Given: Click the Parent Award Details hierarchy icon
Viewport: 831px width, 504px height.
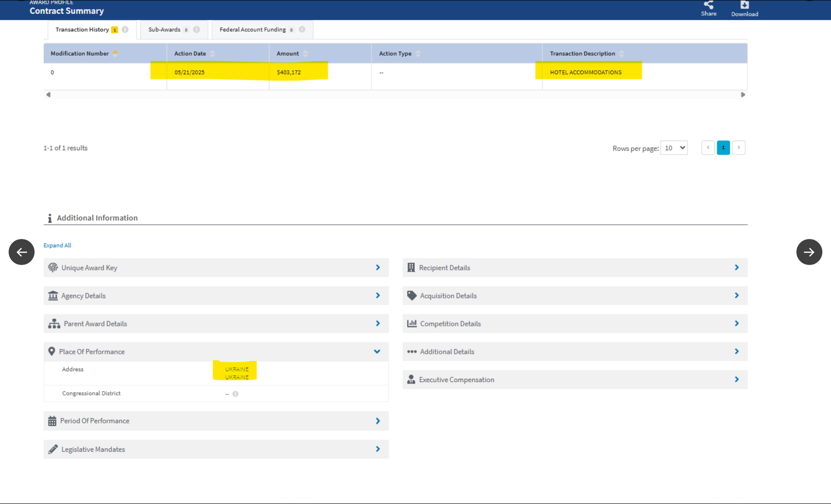Looking at the screenshot, I should [x=54, y=324].
